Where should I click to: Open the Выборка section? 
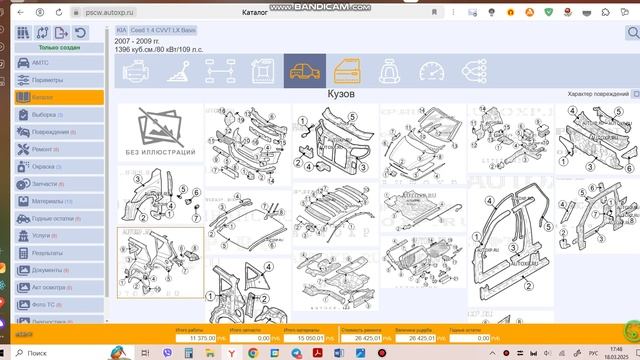tap(59, 115)
